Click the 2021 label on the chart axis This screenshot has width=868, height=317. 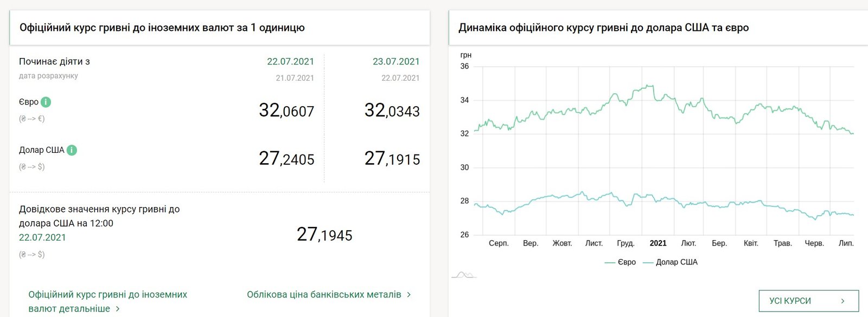[x=658, y=243]
